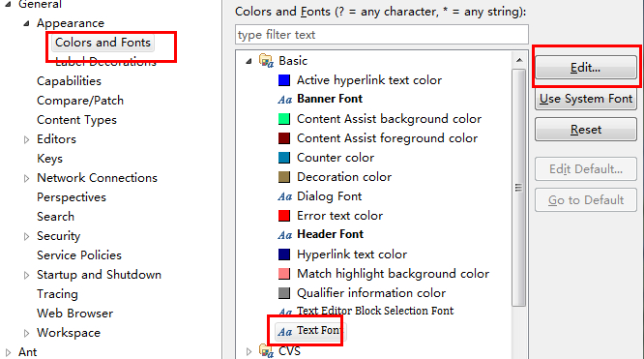Screen dimensions: 644x359
Task: Open the Keys preference page
Action: coord(49,159)
